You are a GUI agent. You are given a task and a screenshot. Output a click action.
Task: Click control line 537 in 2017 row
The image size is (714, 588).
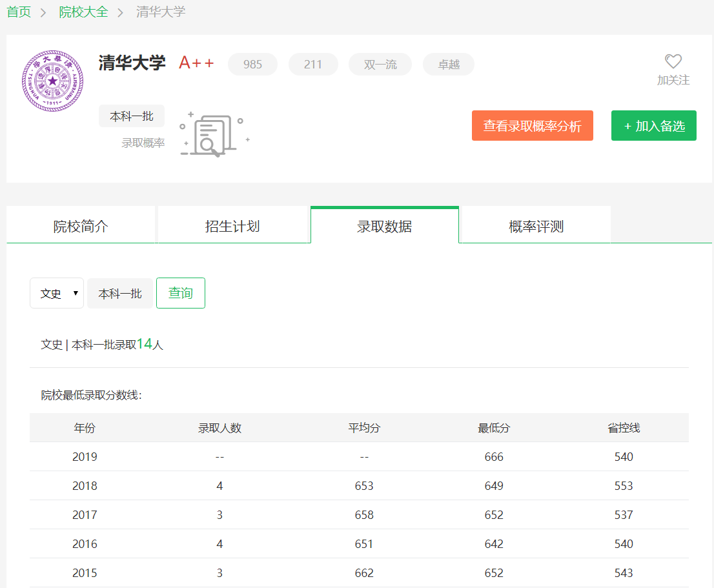(x=624, y=514)
